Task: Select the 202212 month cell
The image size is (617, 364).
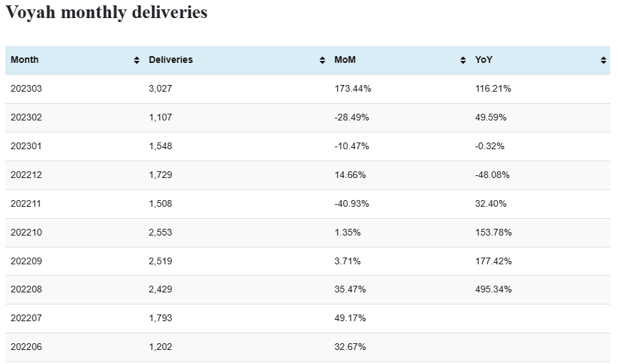Action: point(27,175)
